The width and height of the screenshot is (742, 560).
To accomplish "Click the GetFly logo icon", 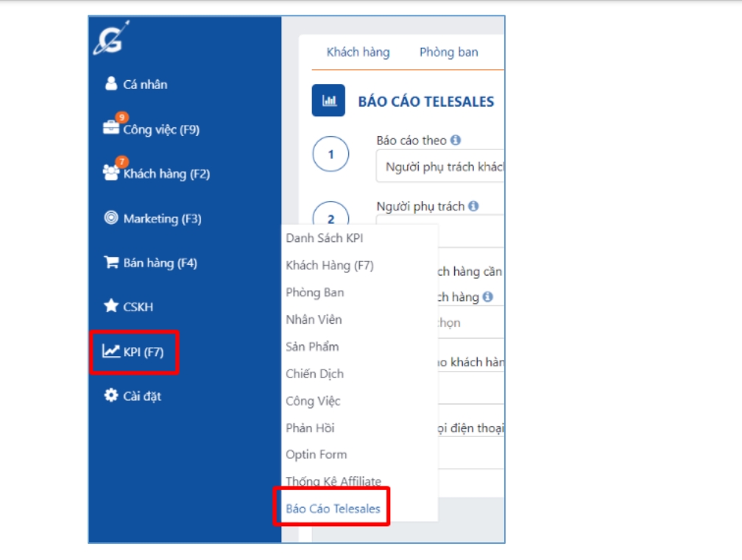I will (111, 39).
